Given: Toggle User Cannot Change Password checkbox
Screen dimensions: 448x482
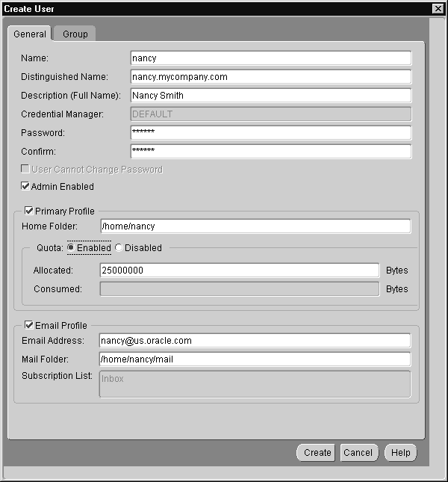Looking at the screenshot, I should 25,169.
